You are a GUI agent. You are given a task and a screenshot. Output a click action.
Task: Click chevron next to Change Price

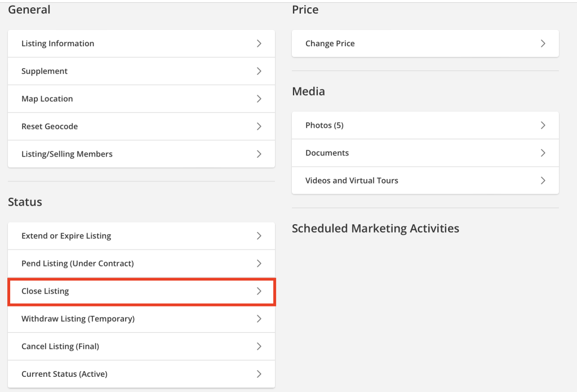click(543, 43)
